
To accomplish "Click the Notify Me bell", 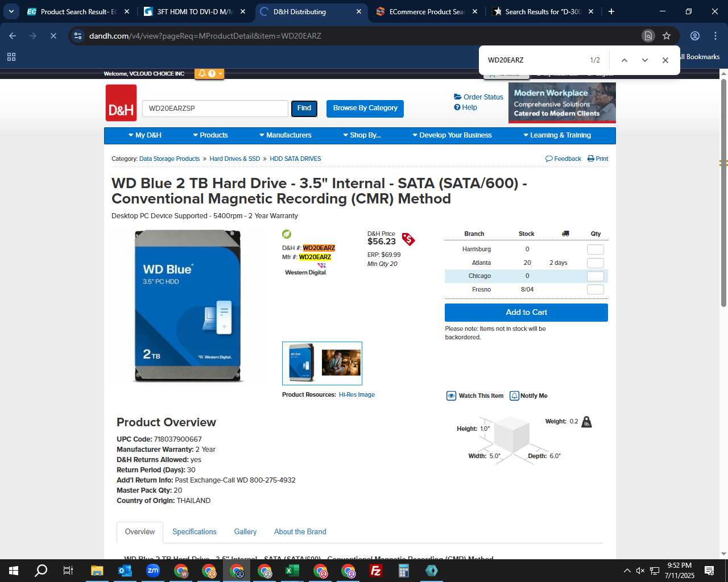I will 514,396.
